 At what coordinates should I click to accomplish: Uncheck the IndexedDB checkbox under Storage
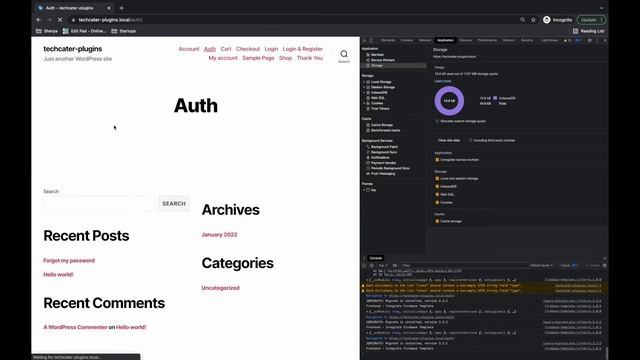pos(437,187)
